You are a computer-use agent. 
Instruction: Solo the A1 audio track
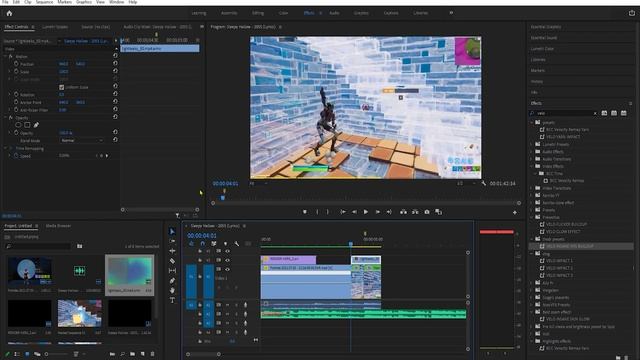pos(236,305)
